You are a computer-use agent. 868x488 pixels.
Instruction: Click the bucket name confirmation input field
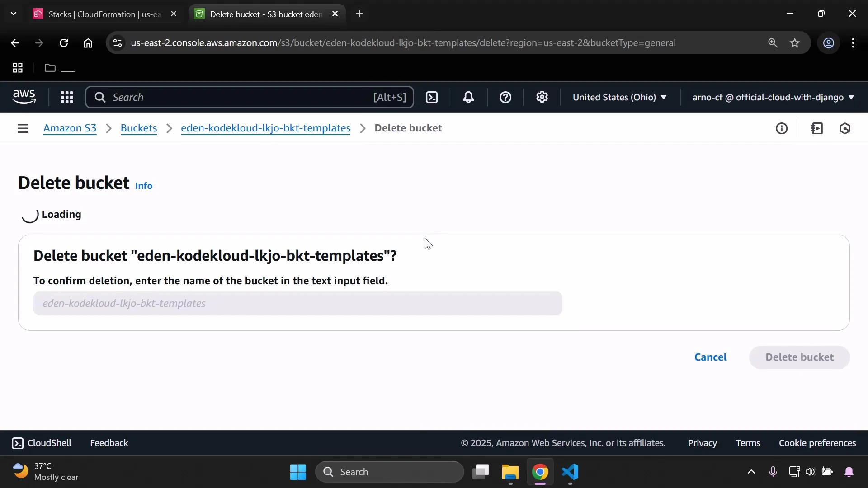(297, 303)
